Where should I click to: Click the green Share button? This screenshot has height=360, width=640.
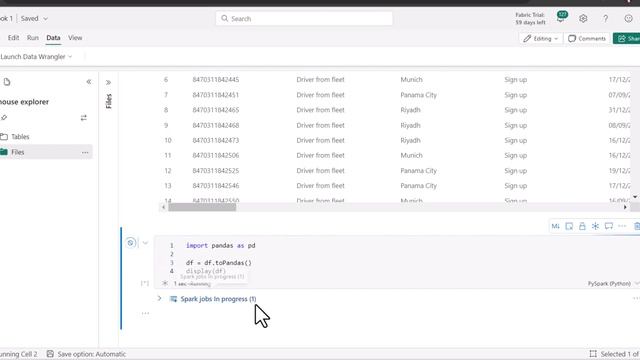[627, 38]
